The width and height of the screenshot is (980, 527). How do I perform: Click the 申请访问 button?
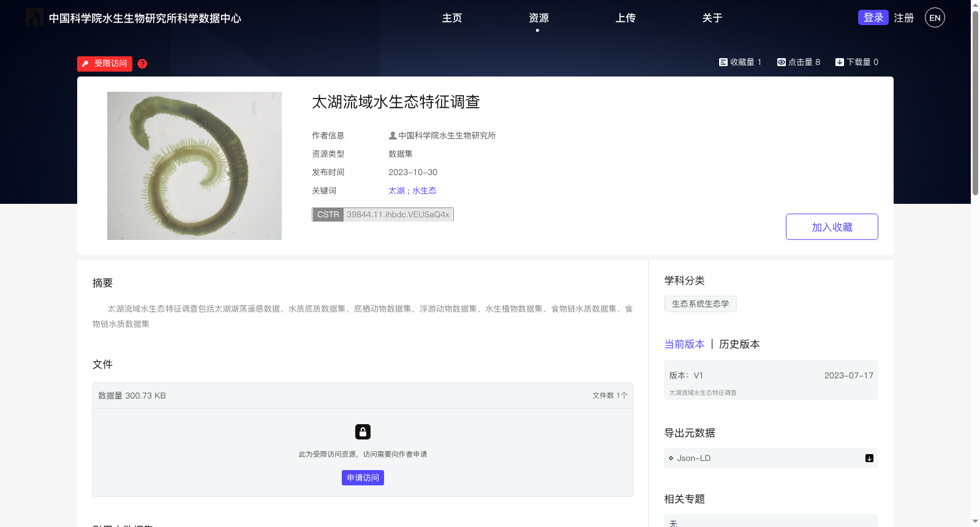point(363,478)
